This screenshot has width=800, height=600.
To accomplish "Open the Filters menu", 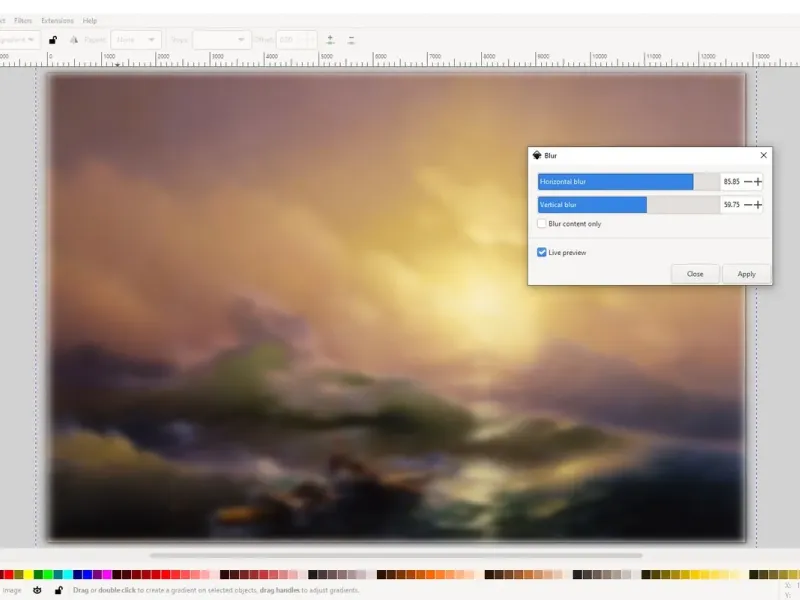I will pos(23,20).
